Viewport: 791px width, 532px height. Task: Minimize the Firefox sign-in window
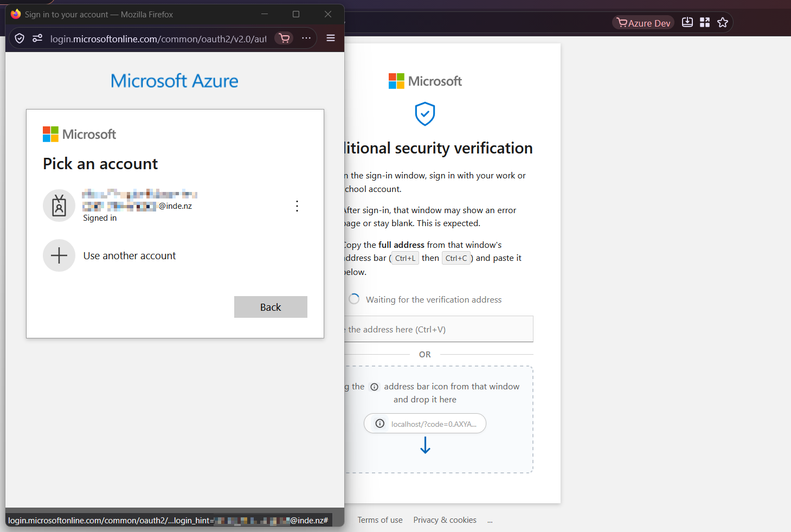click(265, 14)
